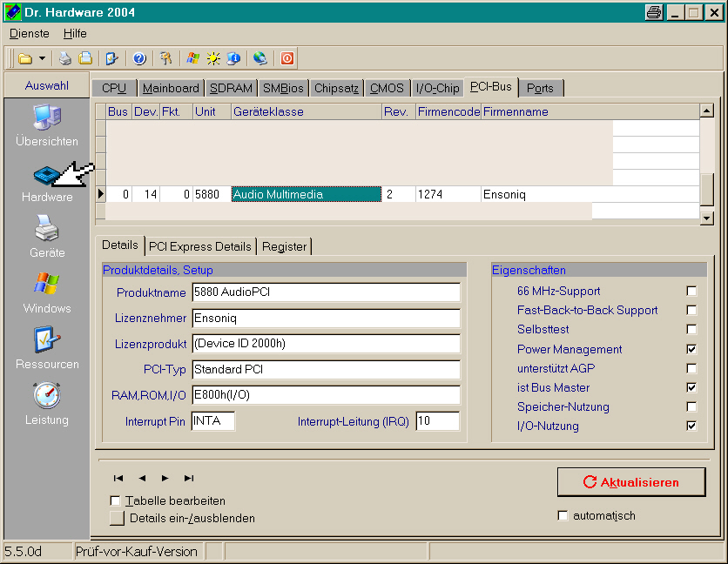This screenshot has width=728, height=564.
Task: Select the Hardware sidebar section
Action: click(47, 183)
